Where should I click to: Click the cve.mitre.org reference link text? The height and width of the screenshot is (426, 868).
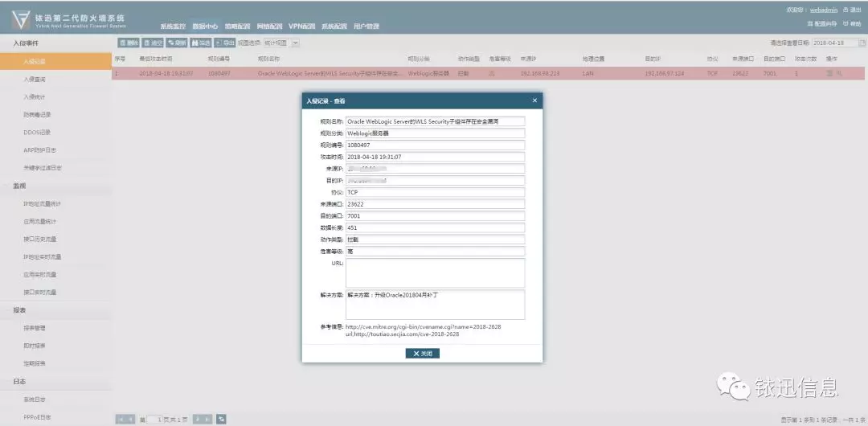(424, 327)
